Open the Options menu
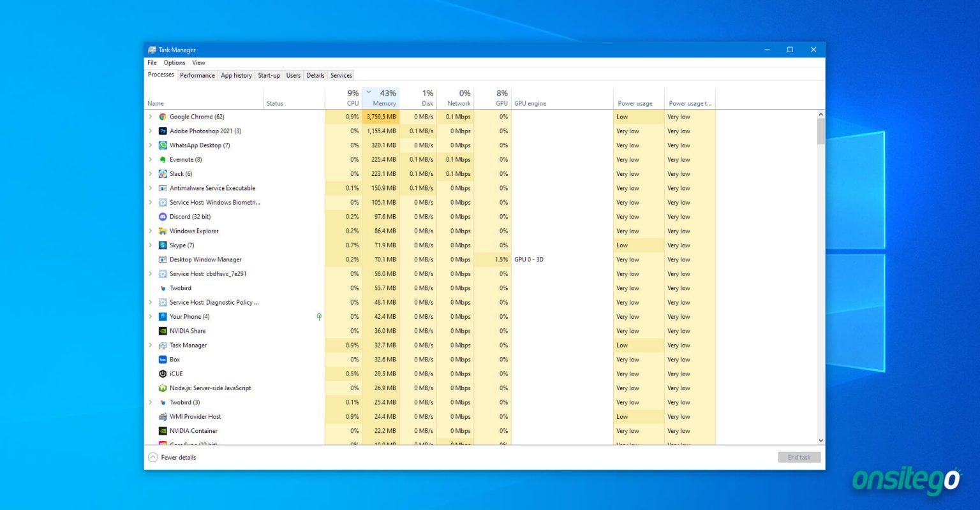The image size is (980, 510). pos(174,62)
